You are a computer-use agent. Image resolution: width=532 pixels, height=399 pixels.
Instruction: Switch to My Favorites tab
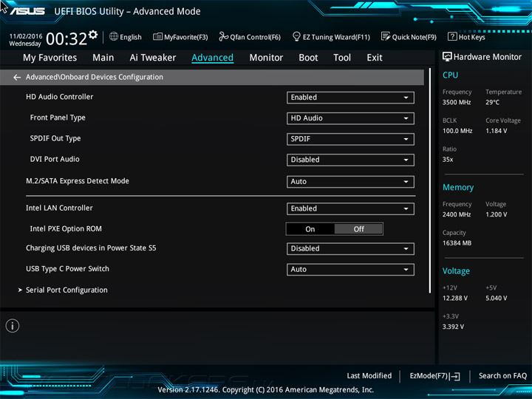click(x=50, y=58)
